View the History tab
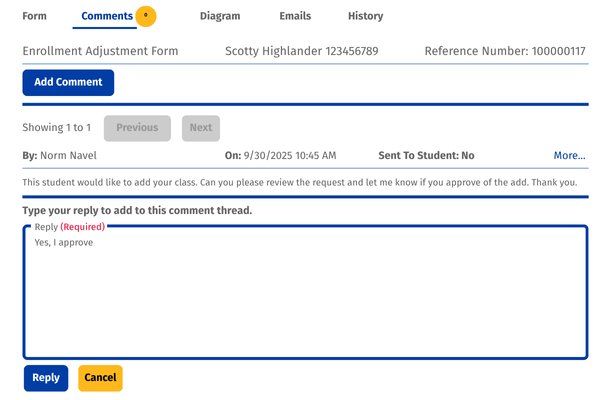Viewport: 600px width, 400px height. coord(365,16)
